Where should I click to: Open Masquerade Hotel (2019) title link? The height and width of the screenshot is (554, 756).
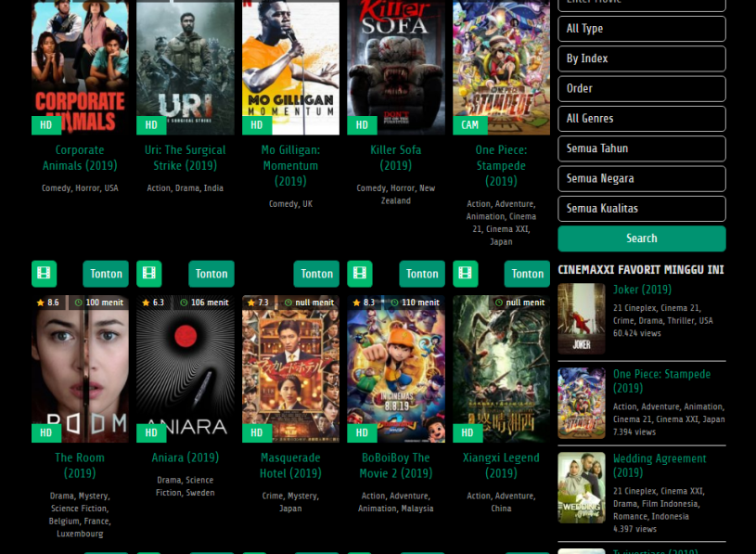(290, 465)
